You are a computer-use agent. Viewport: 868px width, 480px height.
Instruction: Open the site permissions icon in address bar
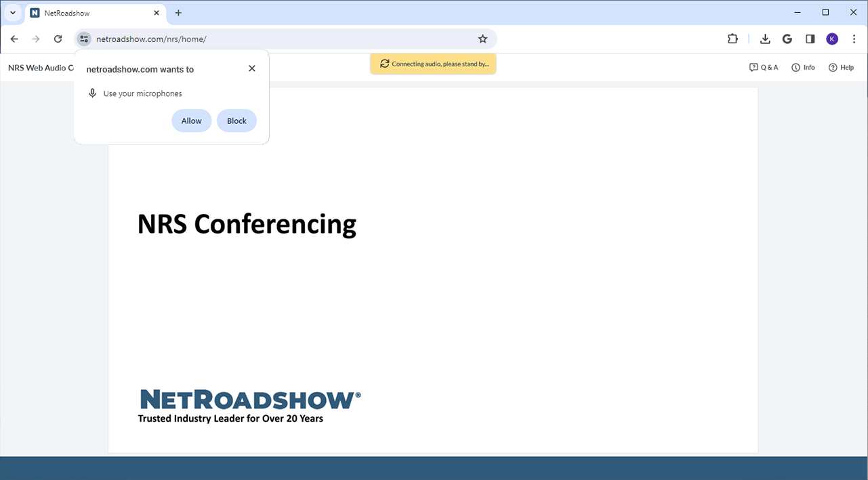[x=83, y=39]
